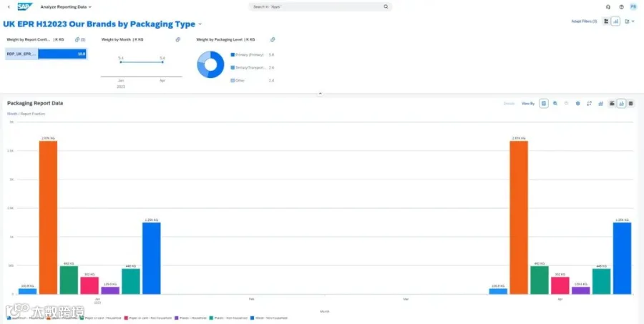Click the Packaging Report Data title
Image resolution: width=644 pixels, height=324 pixels.
click(35, 104)
